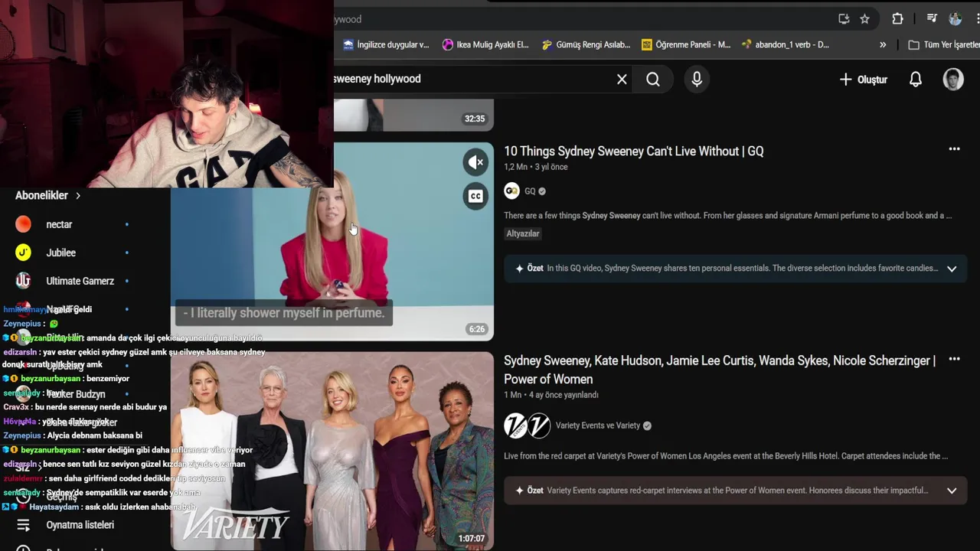Open the Variety channel avatar

tap(527, 425)
